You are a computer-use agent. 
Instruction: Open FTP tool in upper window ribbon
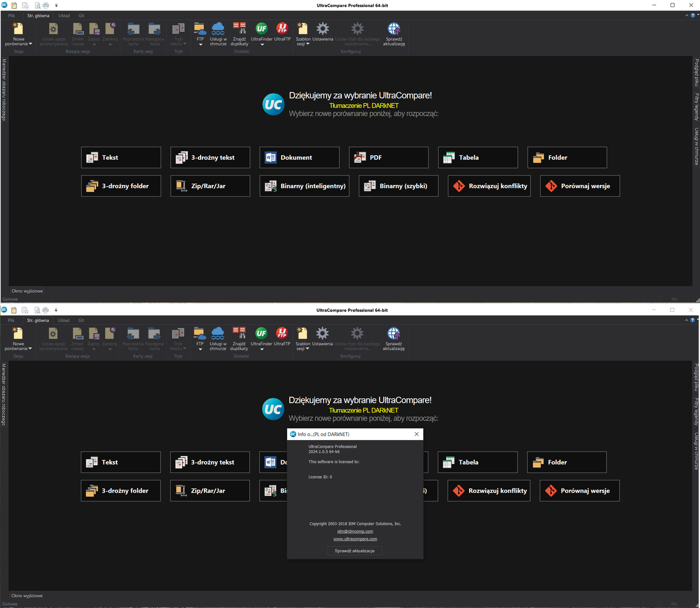[200, 28]
